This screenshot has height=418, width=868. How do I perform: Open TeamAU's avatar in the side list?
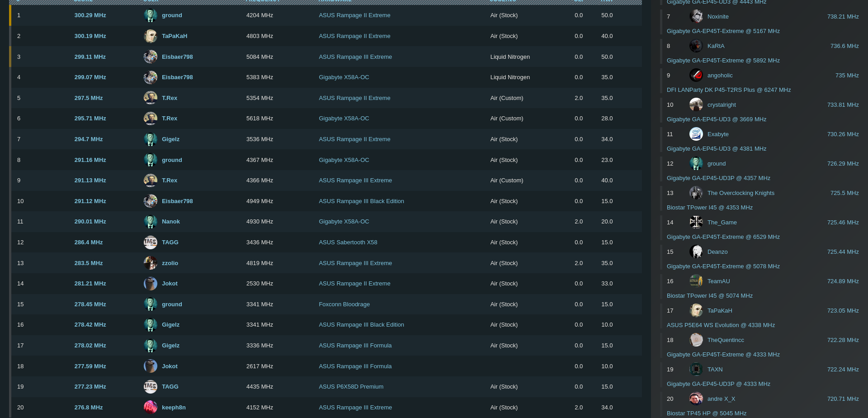coord(696,281)
